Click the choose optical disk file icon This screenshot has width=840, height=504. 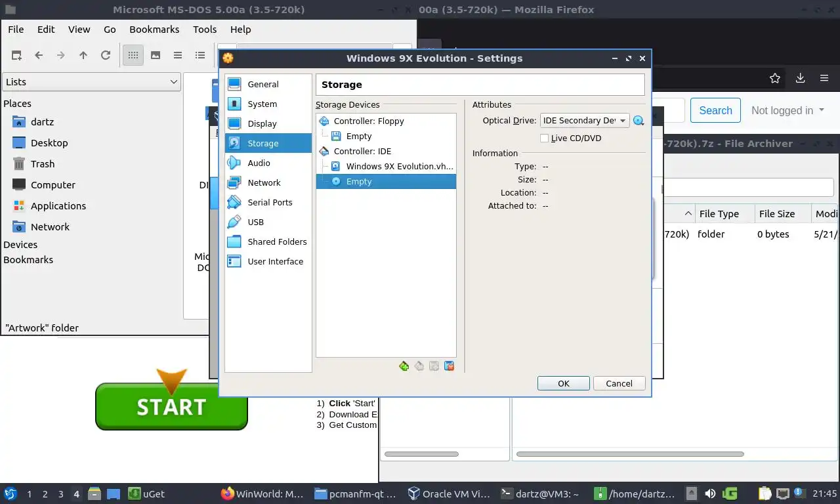639,121
